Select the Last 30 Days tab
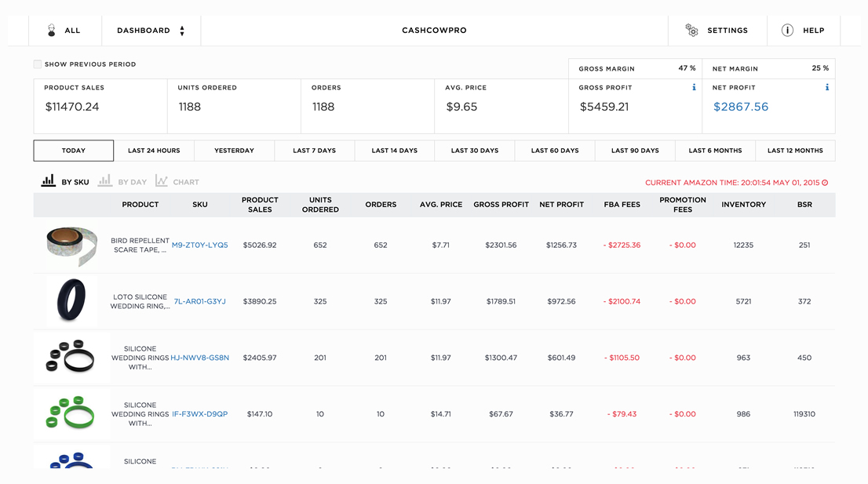This screenshot has width=868, height=484. (x=475, y=151)
